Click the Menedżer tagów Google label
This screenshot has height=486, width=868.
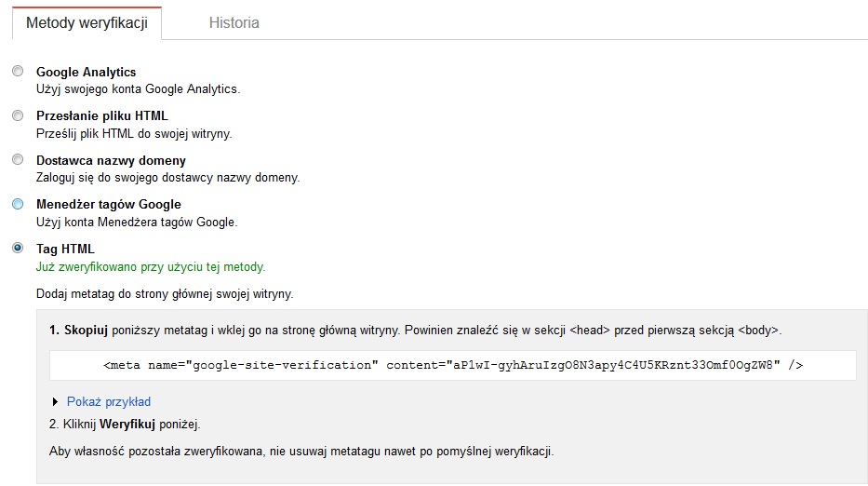pos(109,205)
